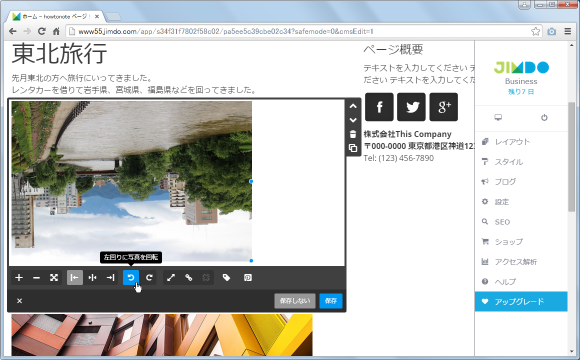Click the camera extension icon
Image resolution: width=580 pixels, height=360 pixels.
[552, 31]
